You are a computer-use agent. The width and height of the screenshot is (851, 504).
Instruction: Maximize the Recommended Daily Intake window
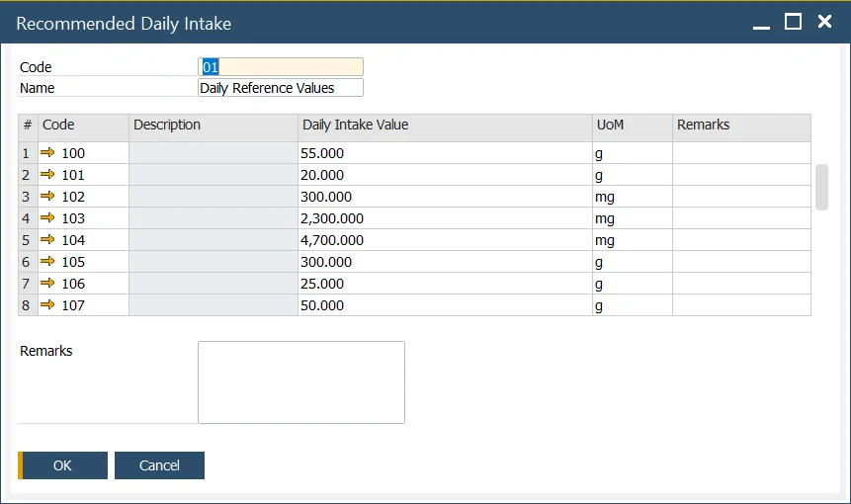click(793, 22)
